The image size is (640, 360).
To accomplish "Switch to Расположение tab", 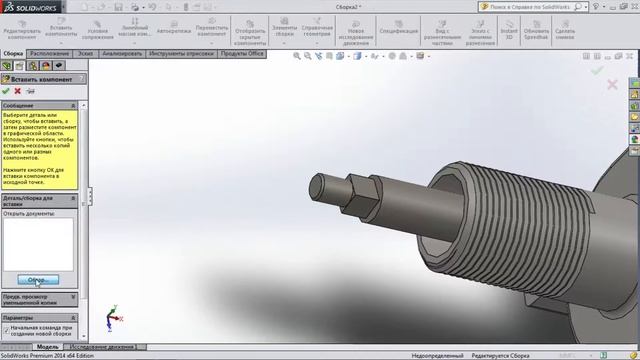I will coord(50,53).
